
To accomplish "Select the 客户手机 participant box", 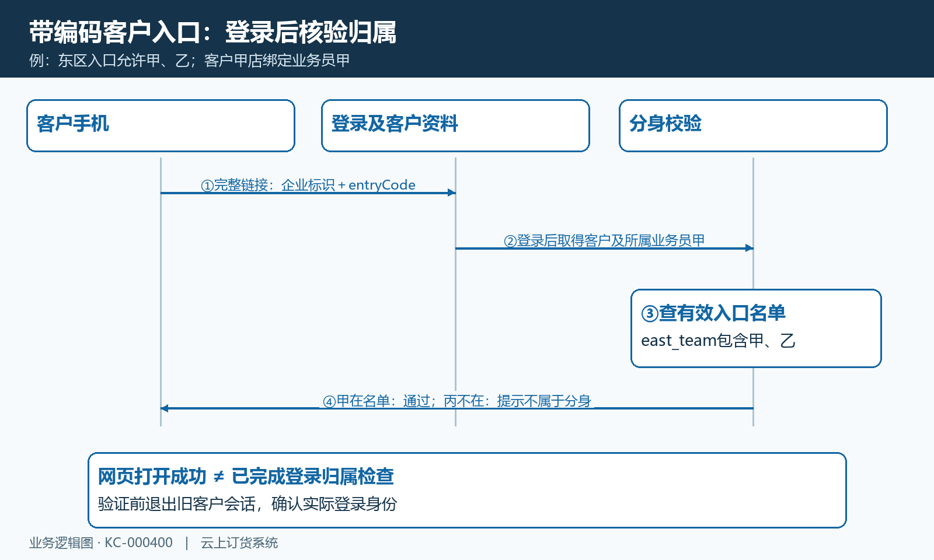I will (x=161, y=125).
